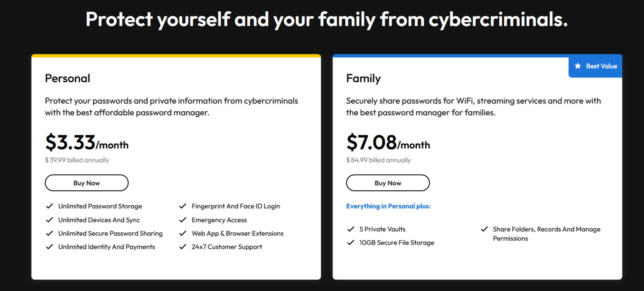The width and height of the screenshot is (644, 291).
Task: Click checkmark beside 10GB Secure File Storage
Action: pos(351,243)
